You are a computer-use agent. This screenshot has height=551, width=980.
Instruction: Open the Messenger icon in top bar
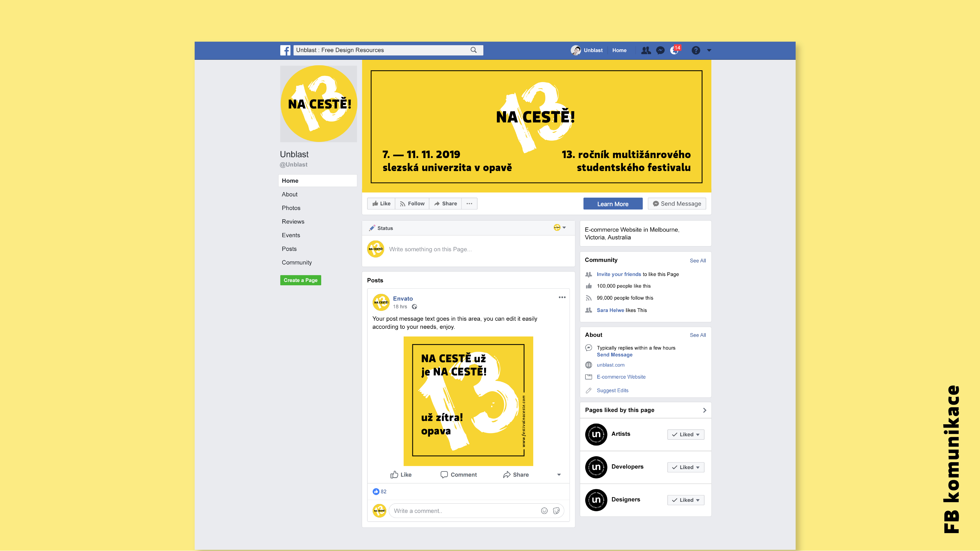click(660, 50)
